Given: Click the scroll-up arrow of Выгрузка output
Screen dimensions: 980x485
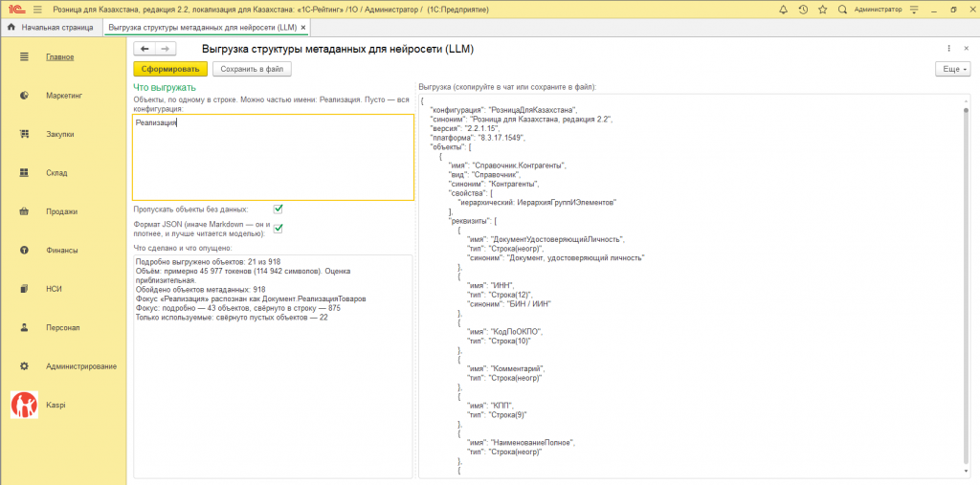Looking at the screenshot, I should click(x=967, y=100).
